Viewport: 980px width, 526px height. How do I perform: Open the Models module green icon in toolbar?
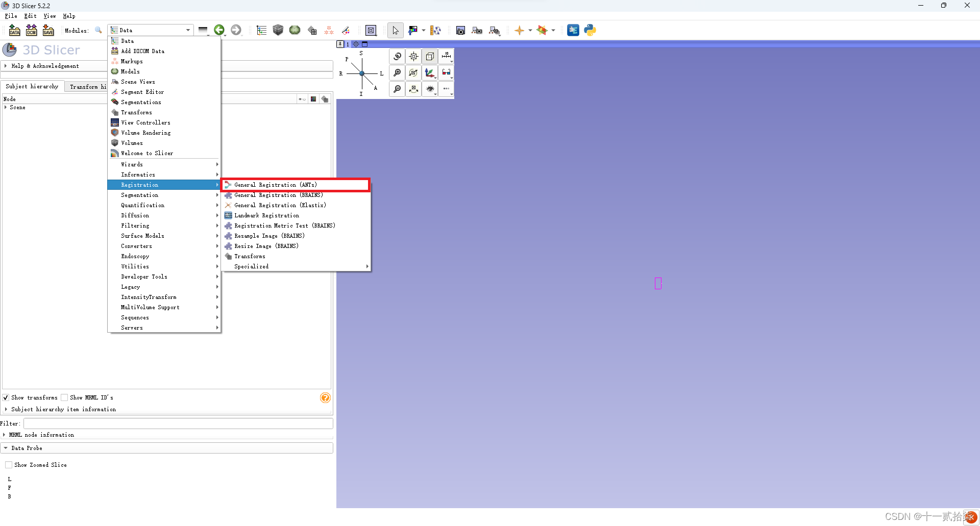[x=295, y=30]
